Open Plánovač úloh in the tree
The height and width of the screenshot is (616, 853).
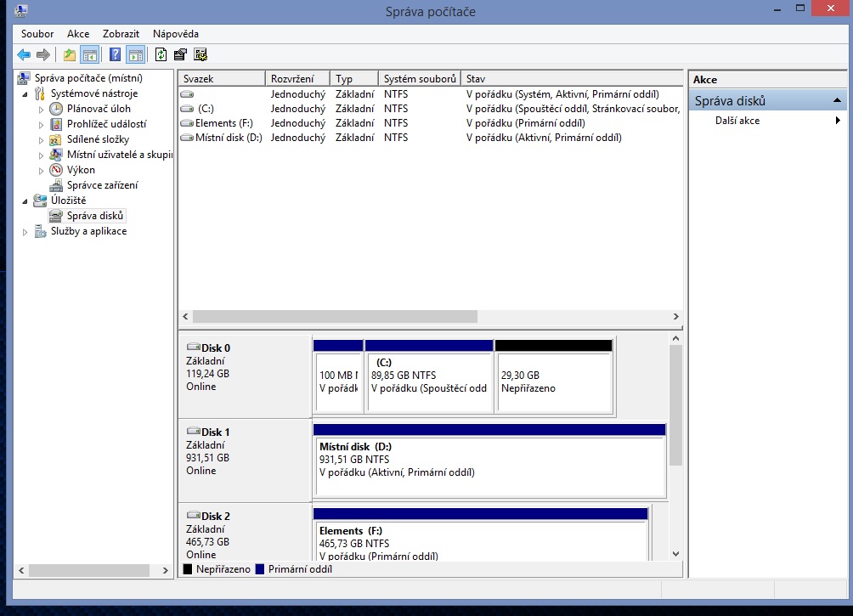99,109
